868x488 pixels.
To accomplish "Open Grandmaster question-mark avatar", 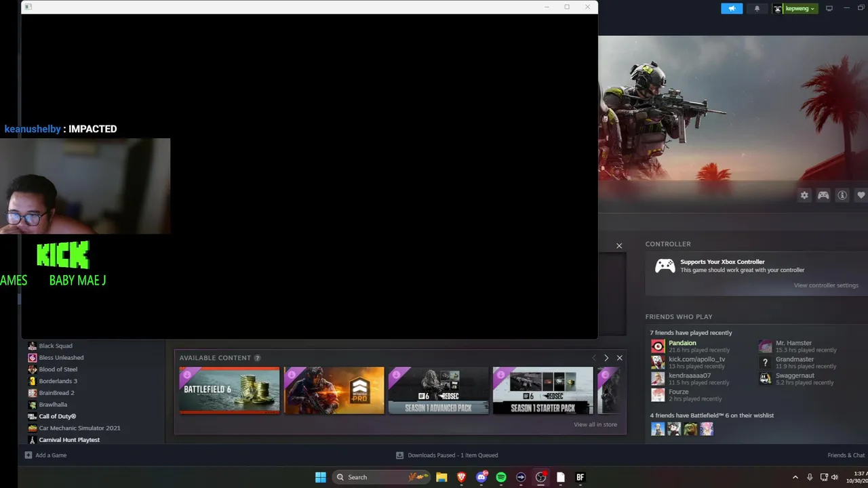I will click(765, 362).
